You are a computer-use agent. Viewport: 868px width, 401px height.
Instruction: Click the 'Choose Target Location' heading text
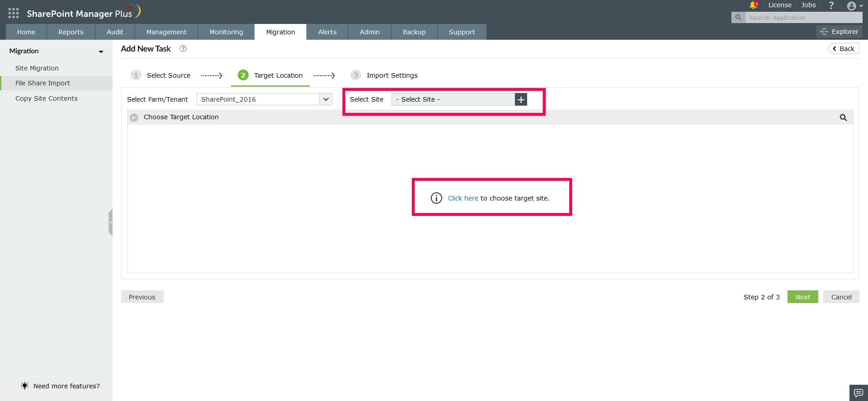click(x=181, y=117)
